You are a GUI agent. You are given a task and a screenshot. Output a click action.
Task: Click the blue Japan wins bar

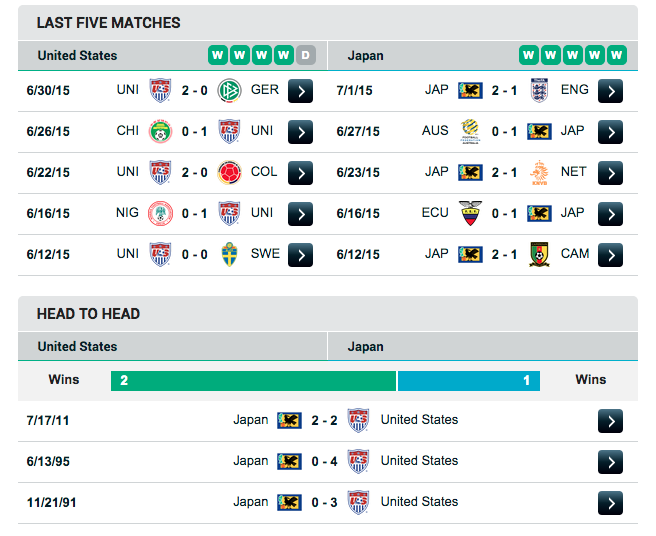coord(469,381)
